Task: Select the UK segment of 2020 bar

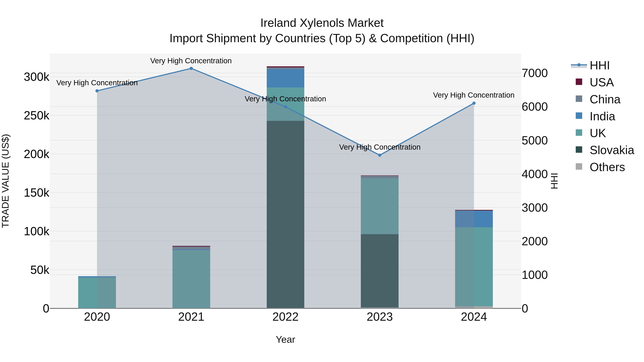Action: 97,293
